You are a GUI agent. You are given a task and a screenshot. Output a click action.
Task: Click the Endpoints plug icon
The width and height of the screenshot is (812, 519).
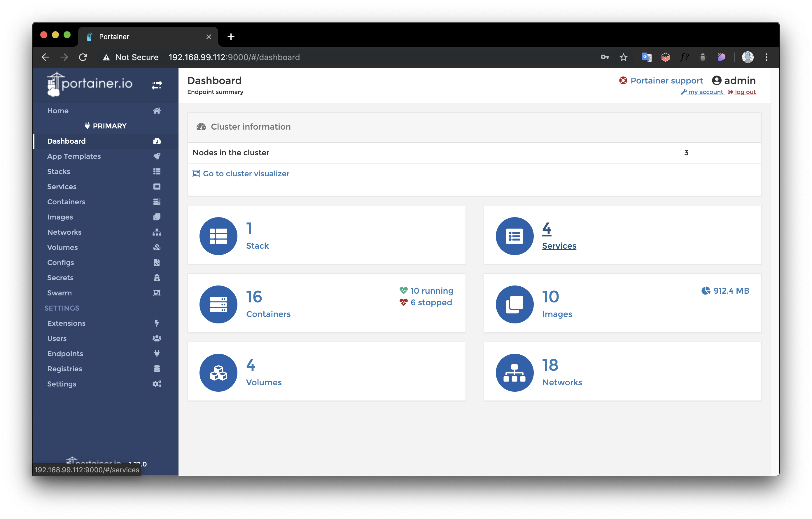point(156,353)
